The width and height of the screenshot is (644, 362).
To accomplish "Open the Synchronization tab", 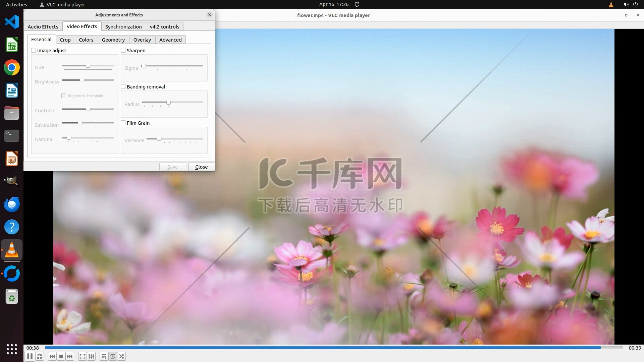I will 123,26.
